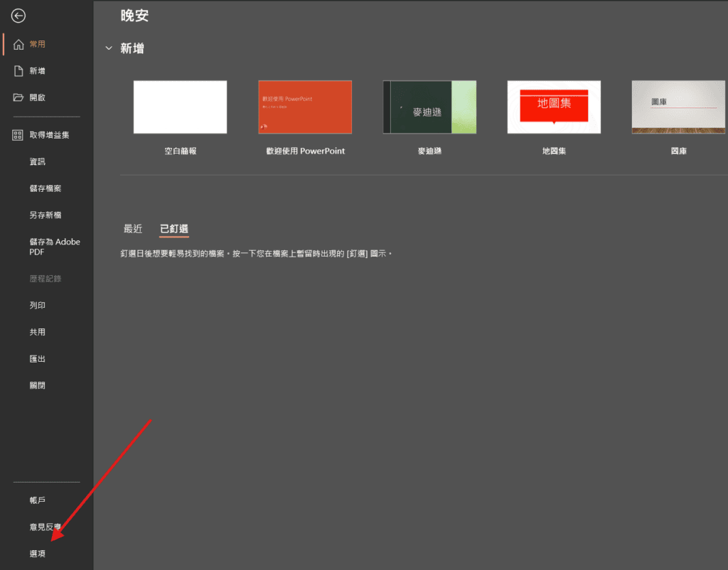Go to 匯出 export page
The width and height of the screenshot is (728, 570).
click(x=37, y=359)
